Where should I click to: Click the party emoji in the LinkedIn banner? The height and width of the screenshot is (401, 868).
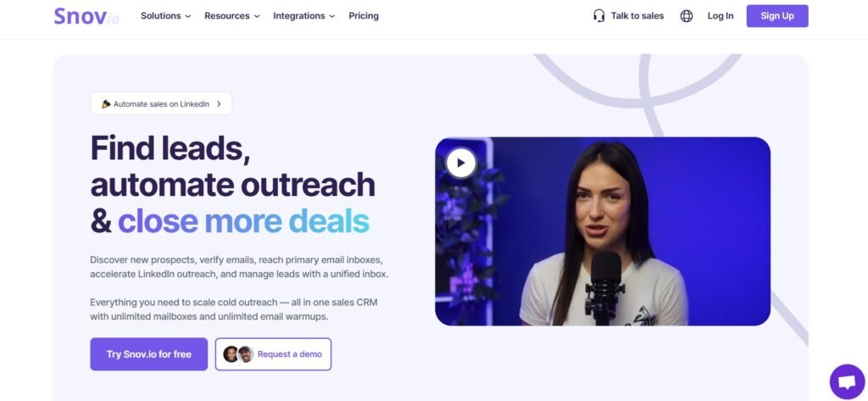[x=106, y=104]
